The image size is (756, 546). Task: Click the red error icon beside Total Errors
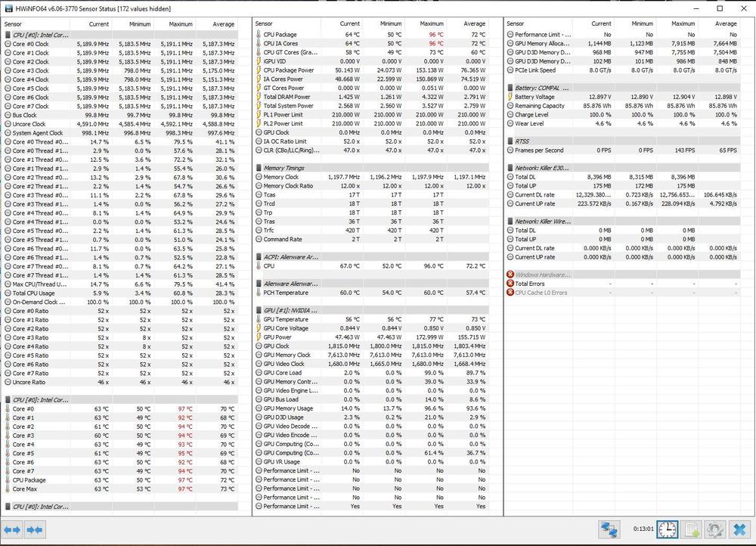point(510,284)
